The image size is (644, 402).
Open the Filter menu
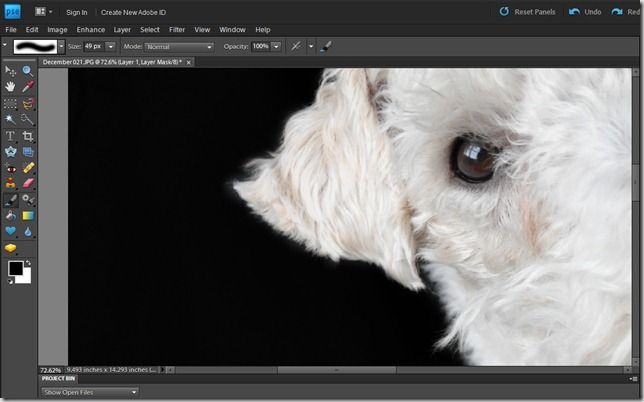(x=175, y=30)
